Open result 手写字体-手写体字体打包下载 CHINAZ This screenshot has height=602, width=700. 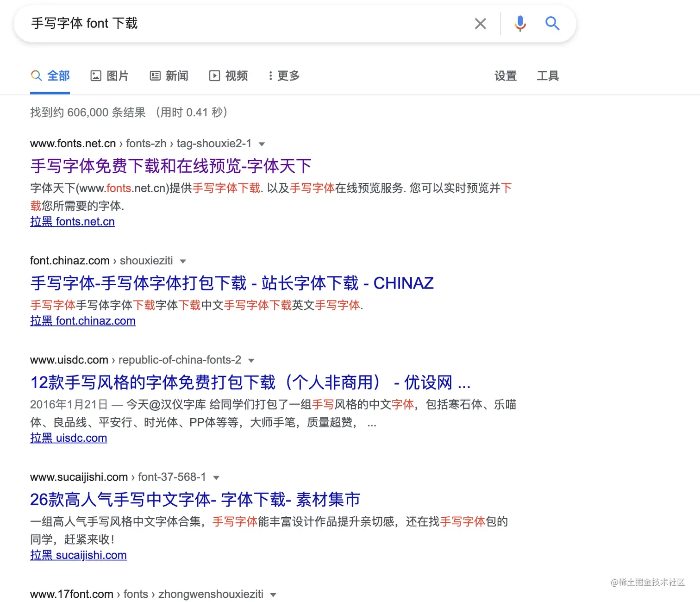click(x=232, y=283)
